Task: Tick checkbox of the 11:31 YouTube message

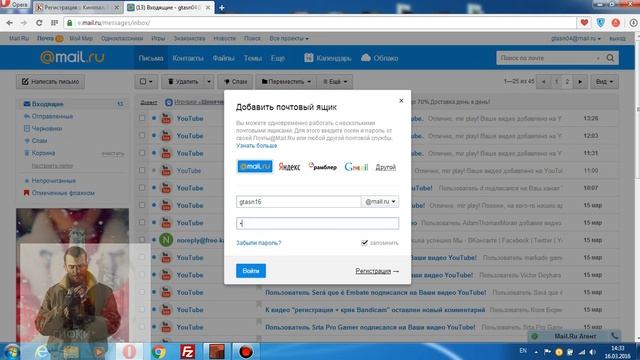Action: (x=142, y=153)
